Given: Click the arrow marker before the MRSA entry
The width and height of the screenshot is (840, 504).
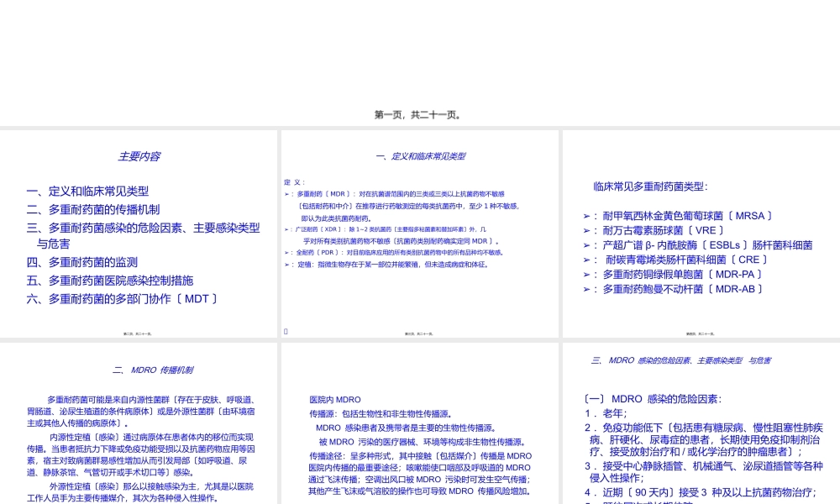Looking at the screenshot, I should click(586, 216).
